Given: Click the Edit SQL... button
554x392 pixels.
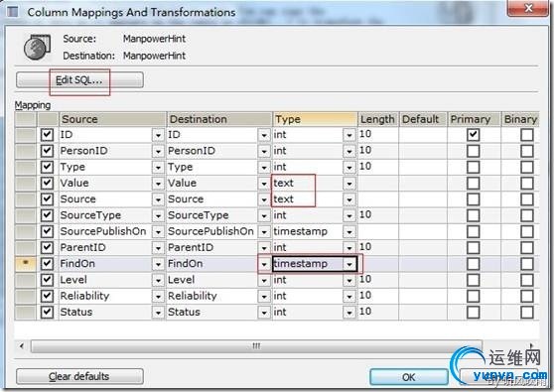Looking at the screenshot, I should click(79, 79).
